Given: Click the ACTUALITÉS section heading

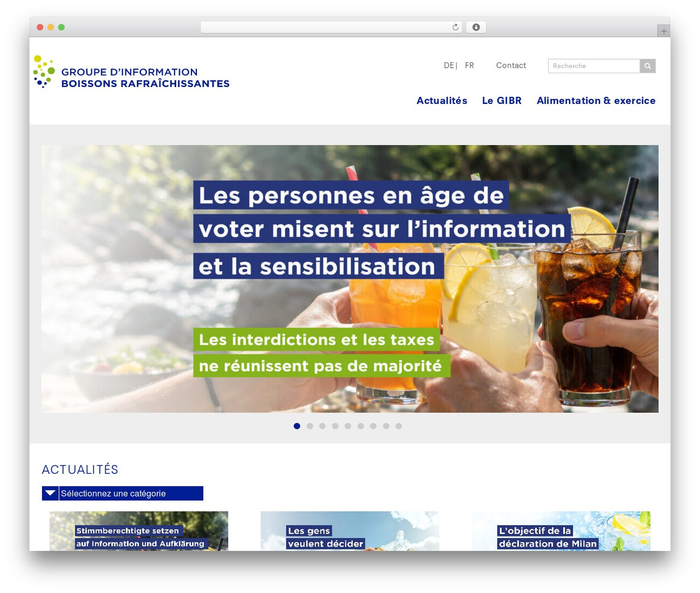Looking at the screenshot, I should (80, 470).
